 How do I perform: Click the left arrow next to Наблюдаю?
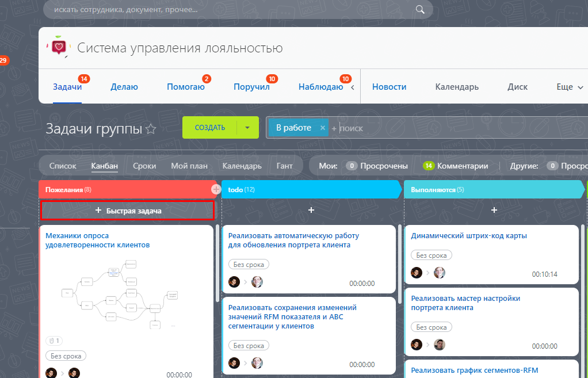[353, 87]
